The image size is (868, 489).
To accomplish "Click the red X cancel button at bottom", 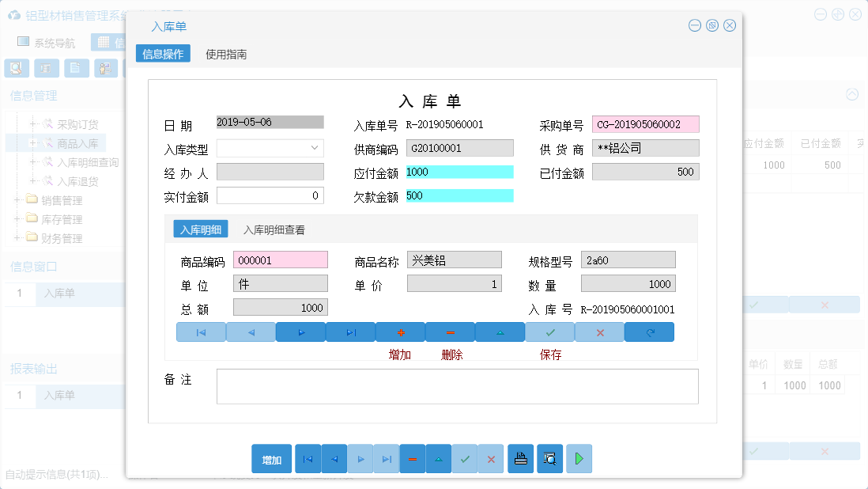I will (491, 459).
